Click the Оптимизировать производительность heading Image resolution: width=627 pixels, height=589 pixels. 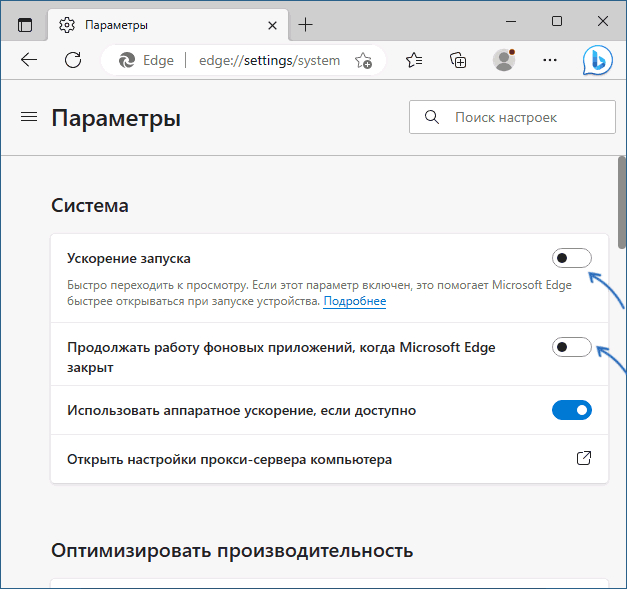[232, 551]
